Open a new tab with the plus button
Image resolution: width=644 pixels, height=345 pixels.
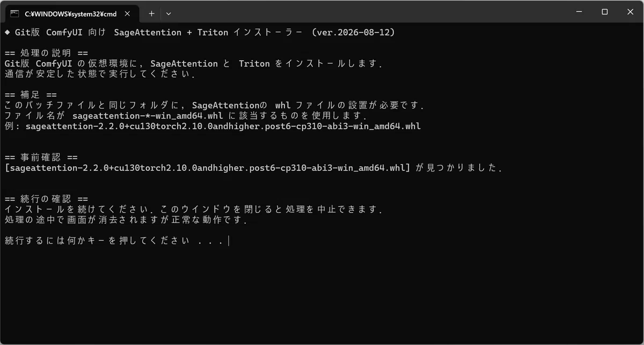coord(151,13)
